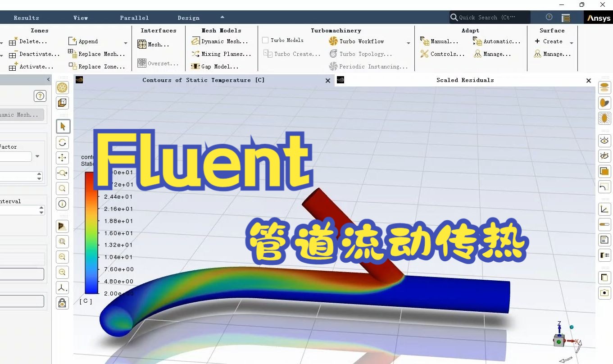Activate the pan view tool
613x364 pixels.
click(63, 158)
